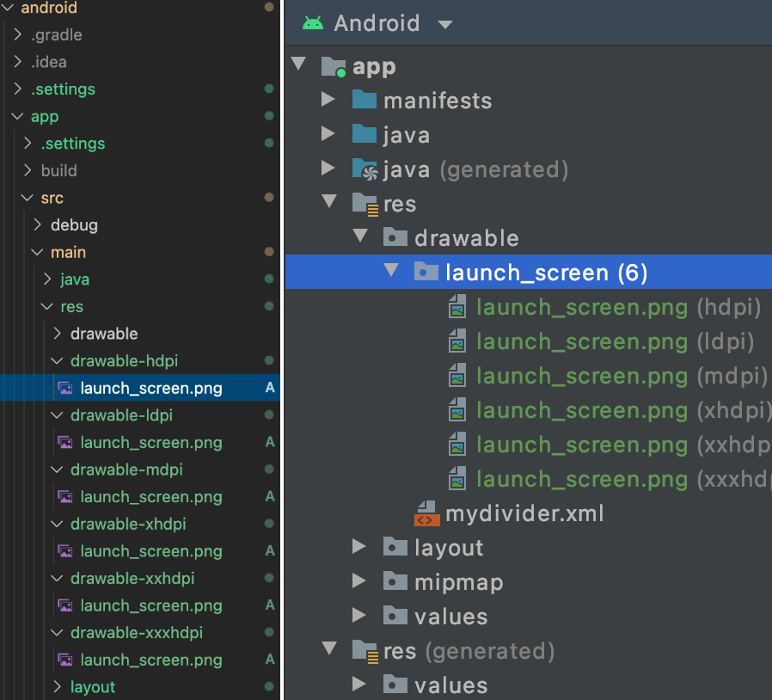This screenshot has height=700, width=772.
Task: Click the layout folder icon in Android view
Action: pos(395,547)
